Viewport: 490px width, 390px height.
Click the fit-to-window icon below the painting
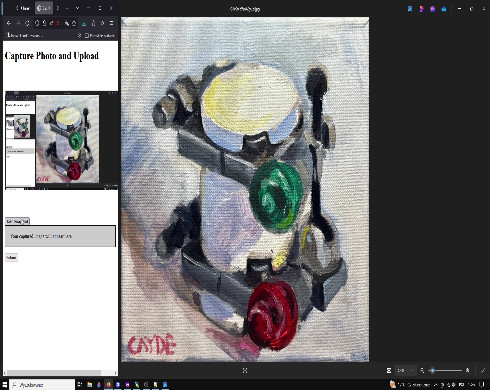tap(245, 370)
